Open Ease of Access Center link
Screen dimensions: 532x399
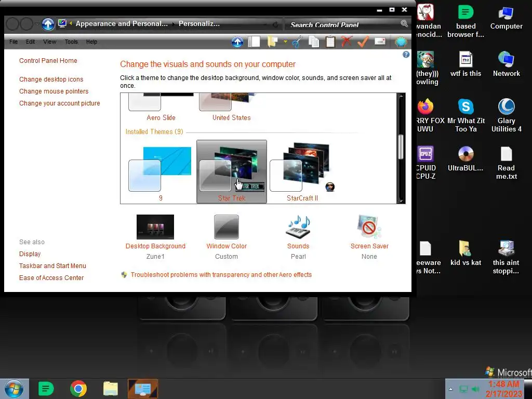coord(51,278)
